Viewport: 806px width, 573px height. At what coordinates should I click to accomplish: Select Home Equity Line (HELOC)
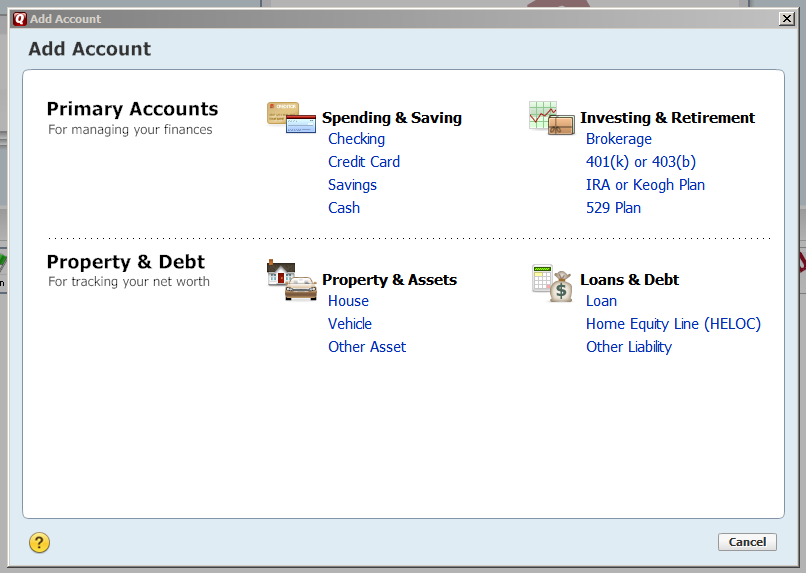point(673,324)
